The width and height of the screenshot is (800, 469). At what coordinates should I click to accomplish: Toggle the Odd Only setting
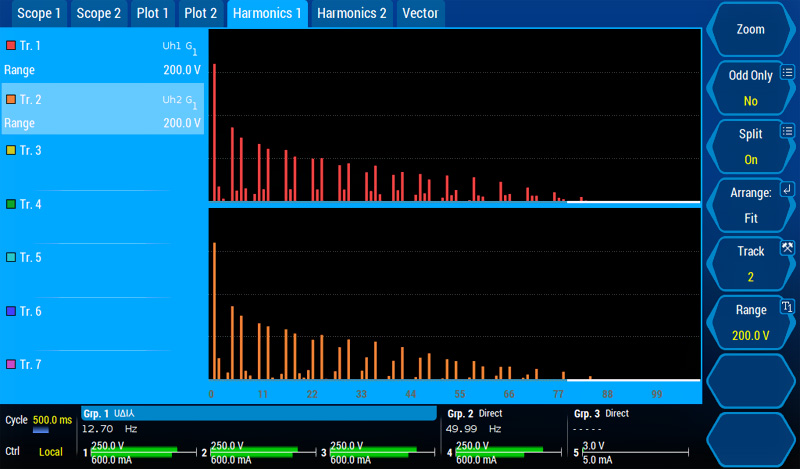(750, 88)
